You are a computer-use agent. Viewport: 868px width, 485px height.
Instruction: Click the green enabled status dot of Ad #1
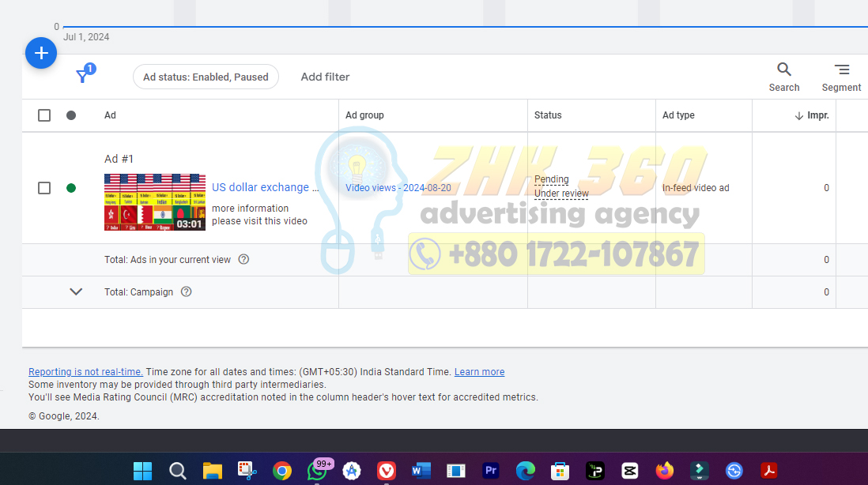click(71, 188)
